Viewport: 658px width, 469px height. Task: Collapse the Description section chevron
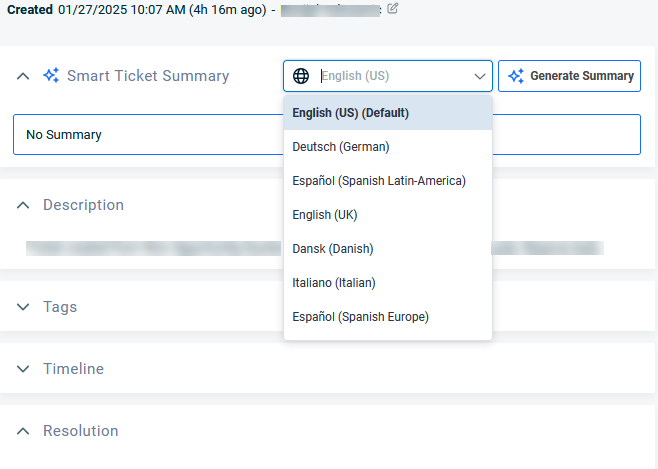pyautogui.click(x=23, y=205)
